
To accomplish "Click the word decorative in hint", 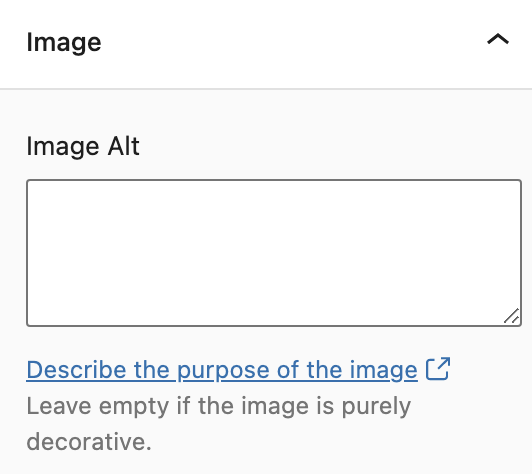I will [x=89, y=441].
